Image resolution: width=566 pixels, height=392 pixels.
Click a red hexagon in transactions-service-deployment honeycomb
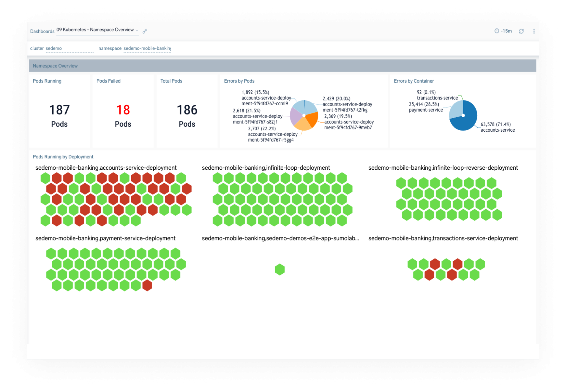(x=435, y=264)
